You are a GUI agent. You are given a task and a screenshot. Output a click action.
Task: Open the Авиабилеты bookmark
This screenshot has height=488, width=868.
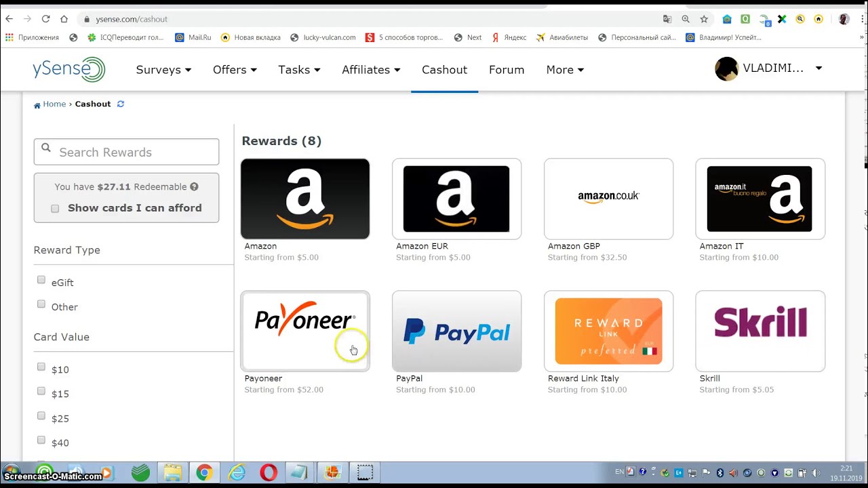point(561,37)
